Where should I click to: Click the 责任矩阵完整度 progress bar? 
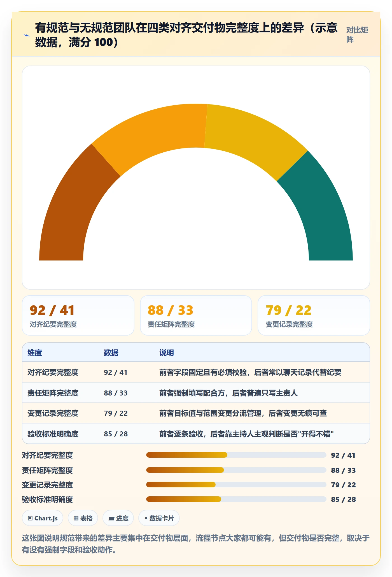(236, 470)
